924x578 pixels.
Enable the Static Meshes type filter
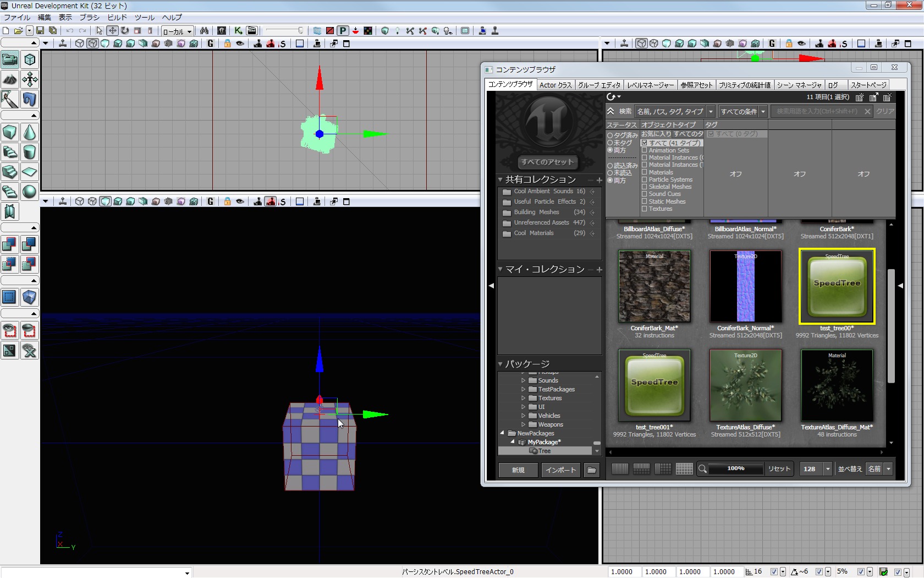point(645,201)
